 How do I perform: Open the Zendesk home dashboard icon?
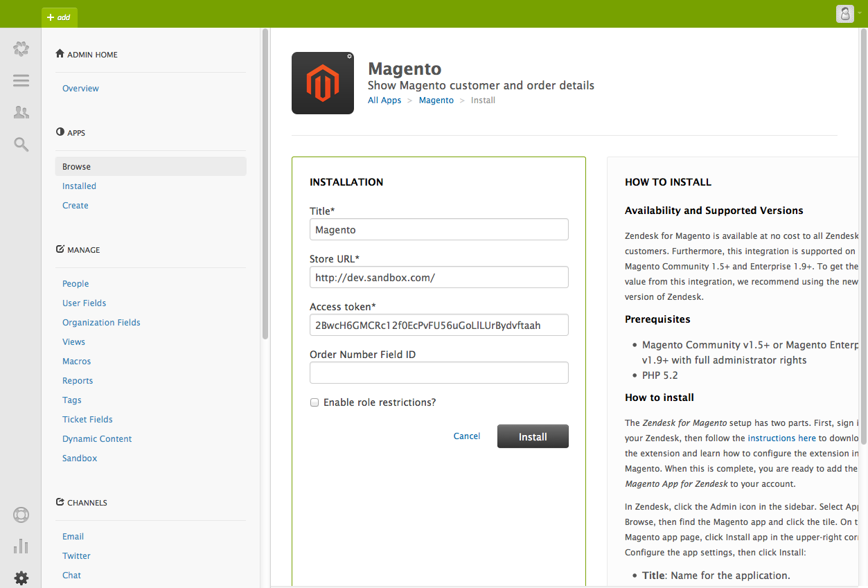click(21, 48)
